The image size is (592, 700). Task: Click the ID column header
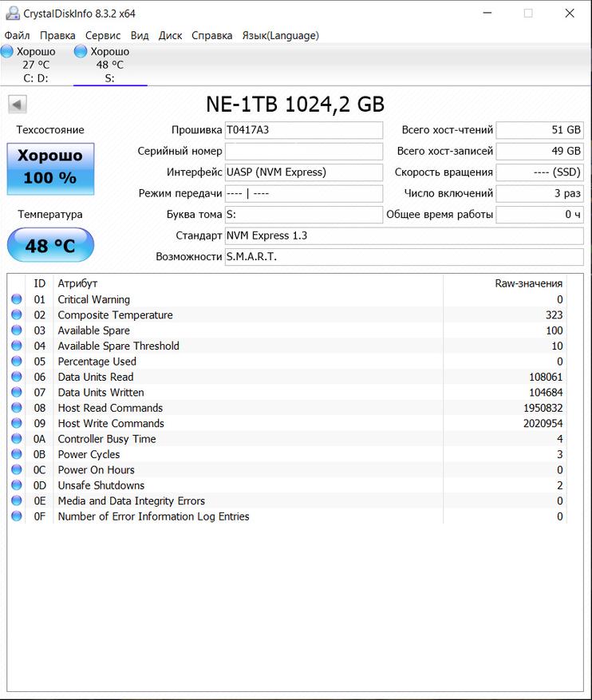click(x=39, y=283)
